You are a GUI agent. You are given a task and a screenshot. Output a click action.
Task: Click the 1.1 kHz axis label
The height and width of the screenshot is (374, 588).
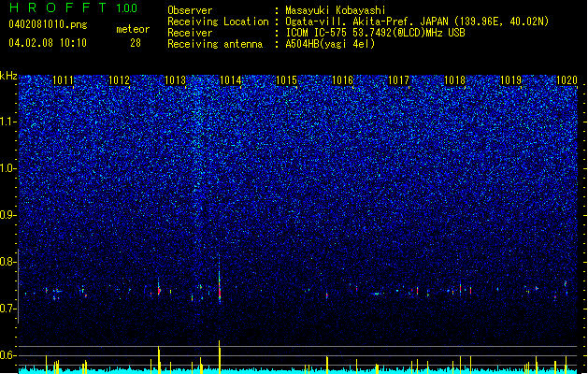coord(8,122)
